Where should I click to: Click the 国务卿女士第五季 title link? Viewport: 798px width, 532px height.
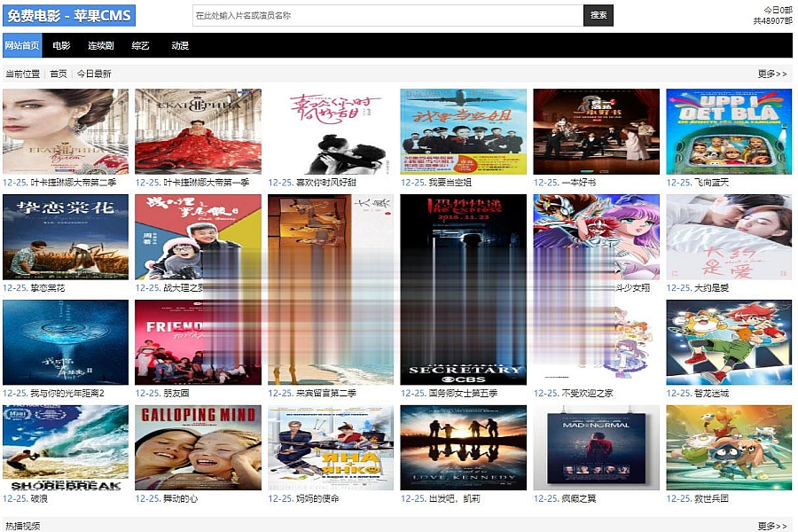(x=463, y=393)
